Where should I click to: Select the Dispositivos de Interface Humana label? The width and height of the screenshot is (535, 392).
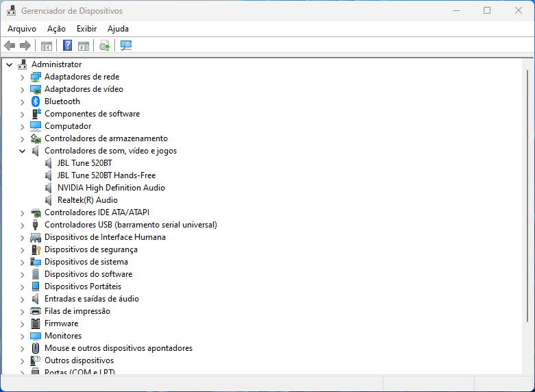pyautogui.click(x=105, y=237)
